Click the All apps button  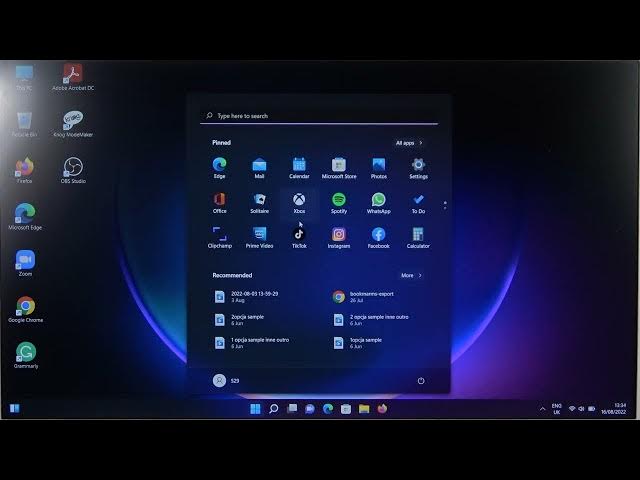point(409,143)
